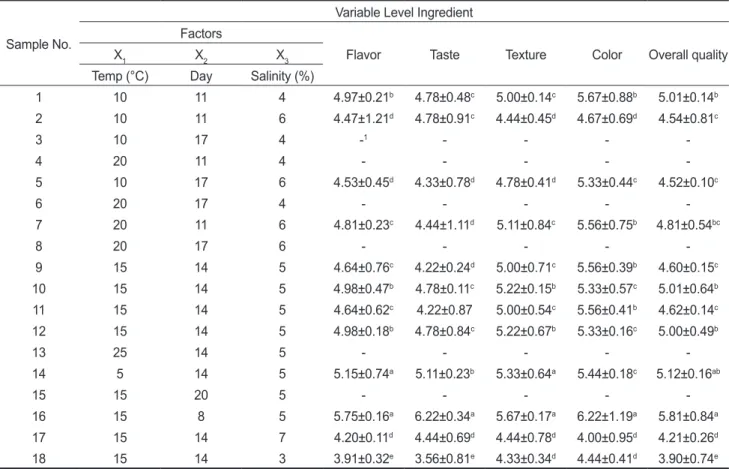Image resolution: width=729 pixels, height=469 pixels.
Task: Select the salinity value 7 in sample 17
Action: (282, 438)
